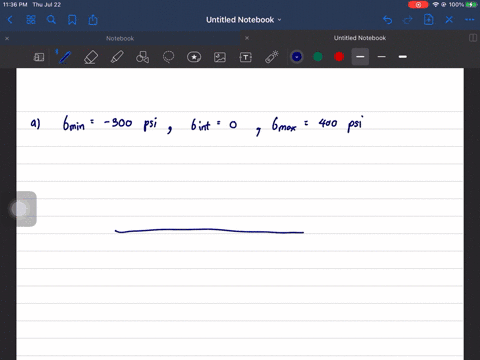Close the Untitled Notebook tab
The height and width of the screenshot is (360, 480).
coord(247,38)
